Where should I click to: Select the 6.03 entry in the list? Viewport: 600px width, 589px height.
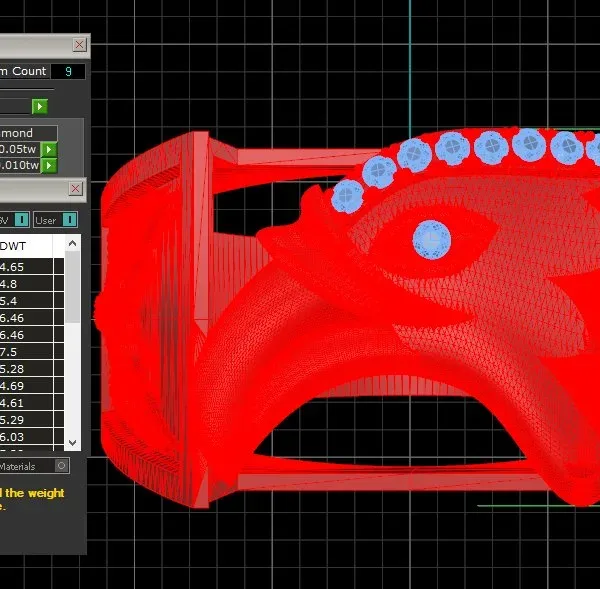click(26, 437)
